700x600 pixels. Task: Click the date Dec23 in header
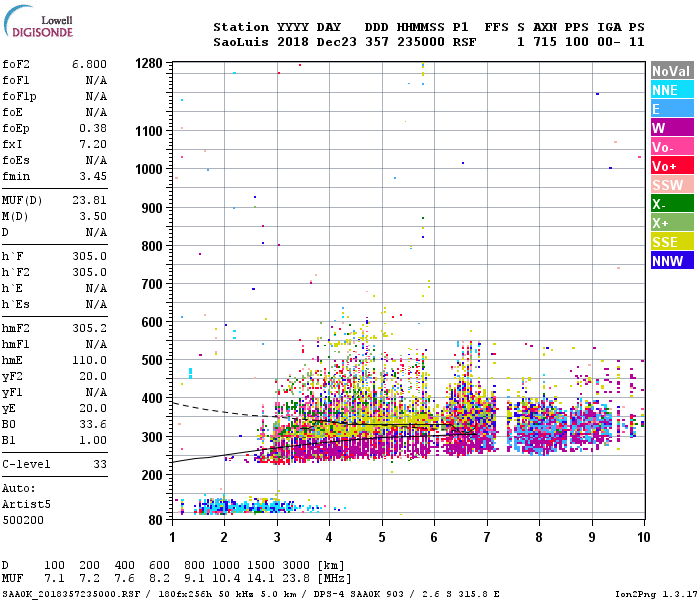tap(337, 42)
